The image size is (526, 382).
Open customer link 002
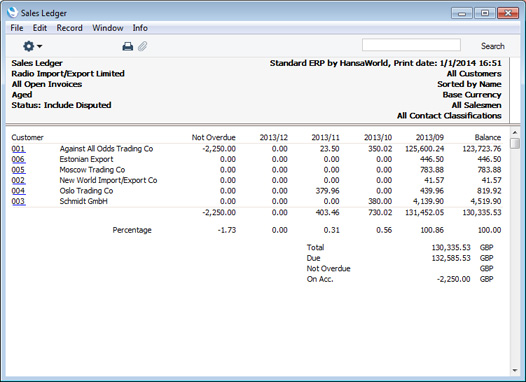18,180
